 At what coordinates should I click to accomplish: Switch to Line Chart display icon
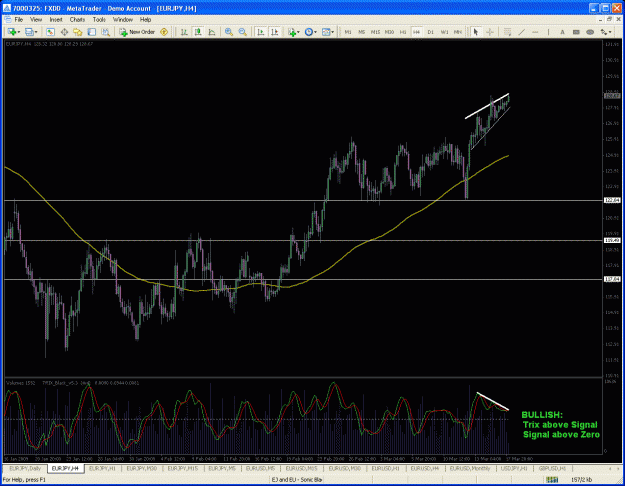212,32
